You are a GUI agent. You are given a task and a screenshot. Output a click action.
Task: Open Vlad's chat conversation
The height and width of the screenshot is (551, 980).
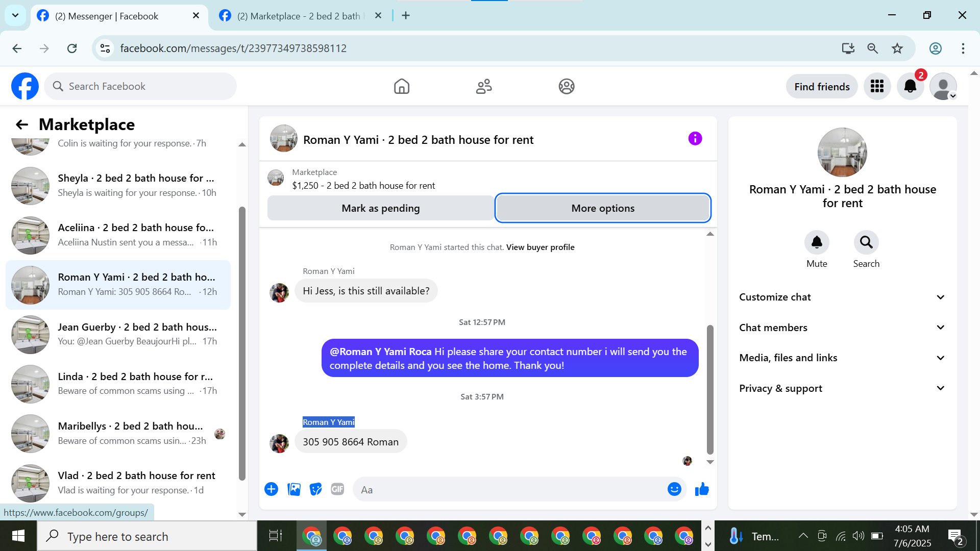tap(118, 483)
